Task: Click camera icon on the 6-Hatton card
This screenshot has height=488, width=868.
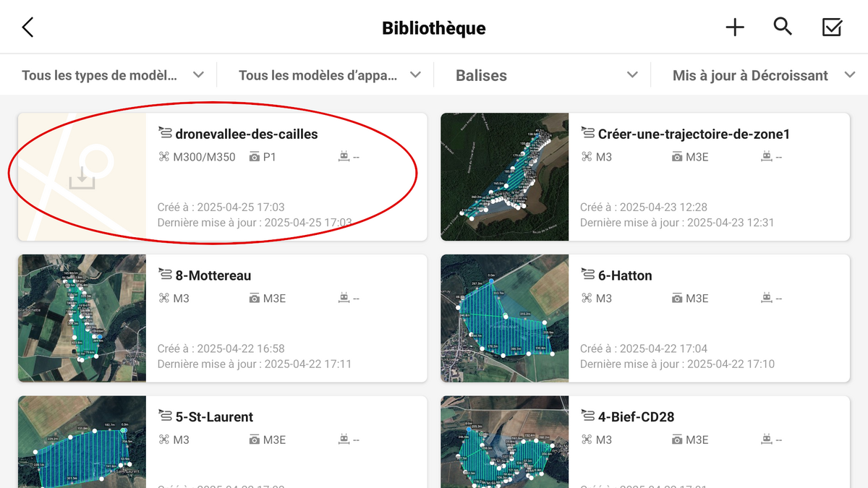Action: click(677, 299)
